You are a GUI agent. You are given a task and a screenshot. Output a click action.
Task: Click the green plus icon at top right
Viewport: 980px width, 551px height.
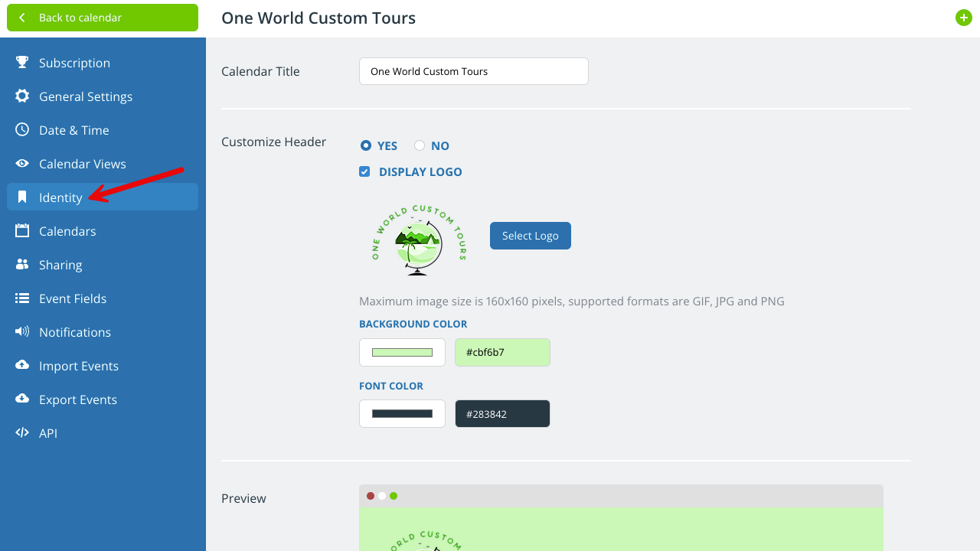(964, 18)
